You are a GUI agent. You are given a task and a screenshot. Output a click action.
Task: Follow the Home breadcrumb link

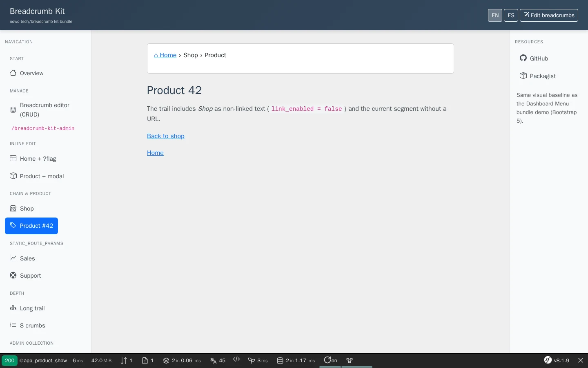click(x=165, y=55)
